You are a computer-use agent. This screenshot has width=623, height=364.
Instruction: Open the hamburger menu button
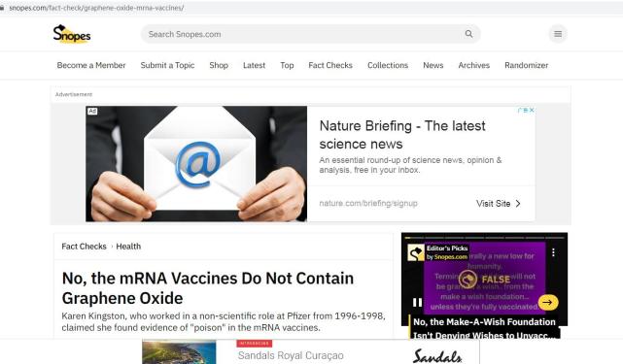pyautogui.click(x=558, y=34)
